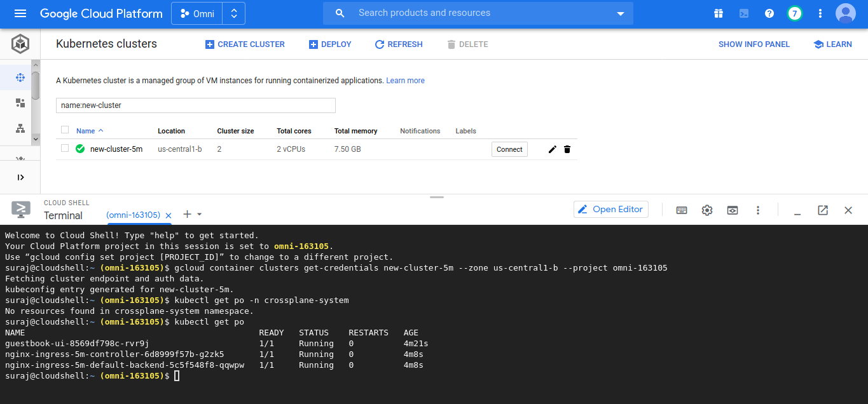
Task: Delete new-cluster-5m with trash icon
Action: coord(567,149)
